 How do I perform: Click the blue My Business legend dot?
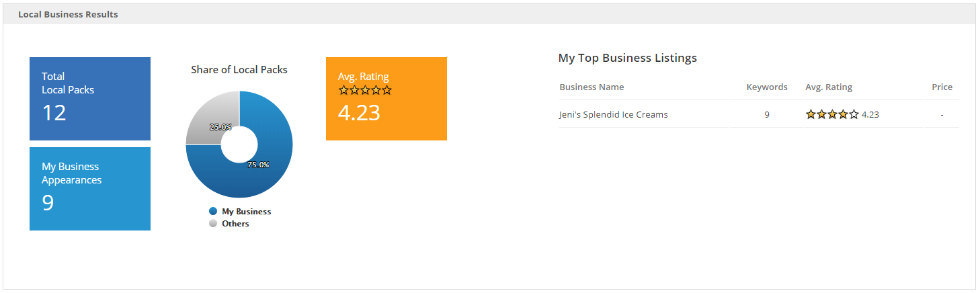point(213,211)
